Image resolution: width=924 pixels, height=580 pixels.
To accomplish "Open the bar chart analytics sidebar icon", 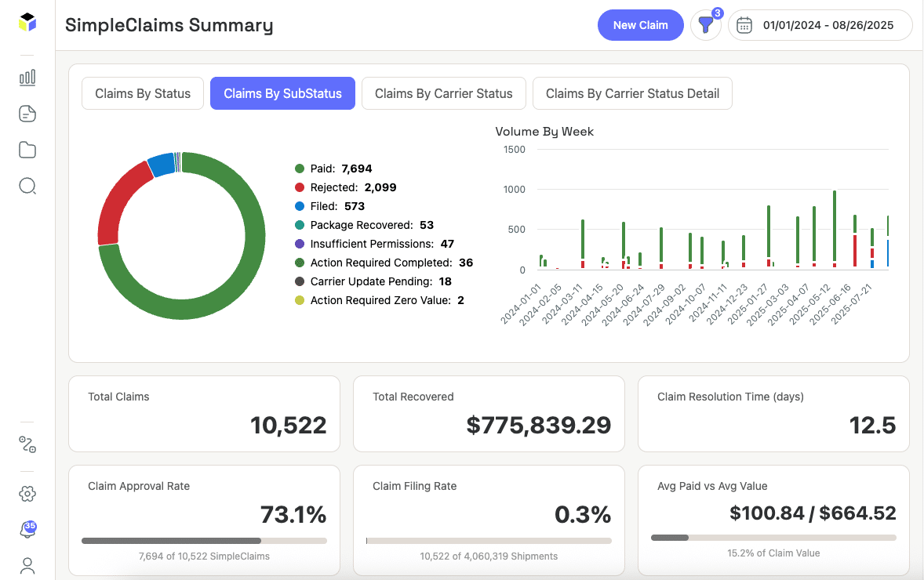I will click(27, 78).
